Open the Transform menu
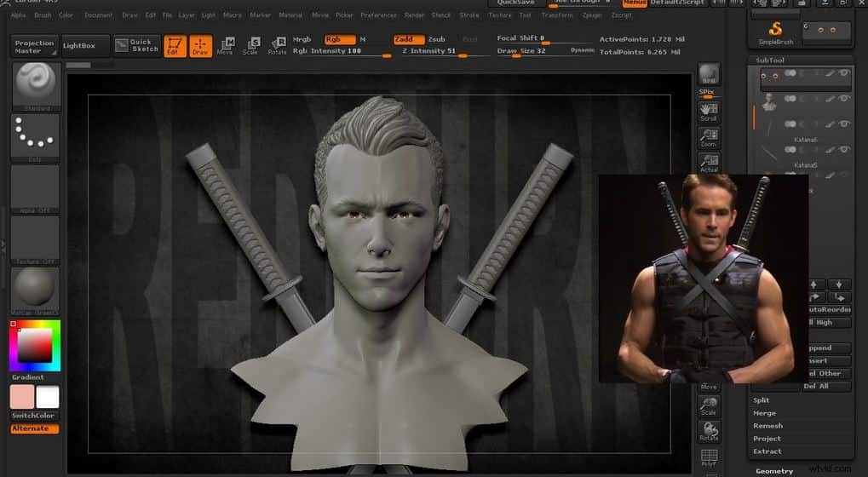 [x=557, y=15]
